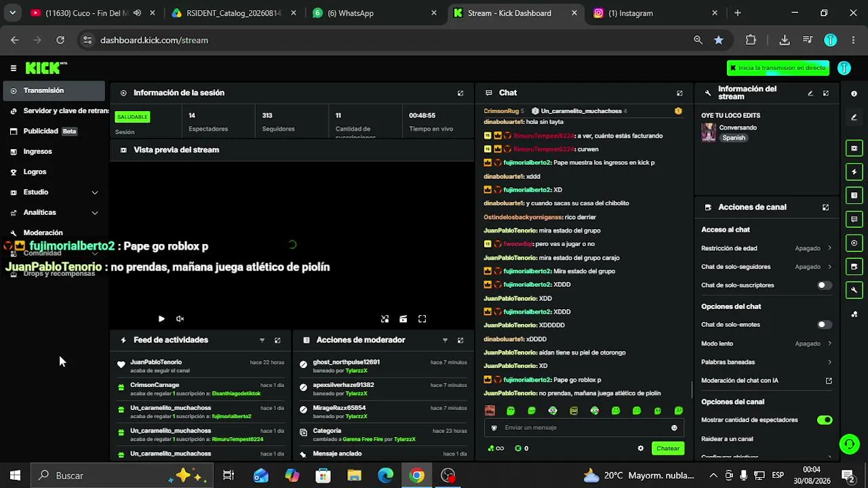
Task: Open chat settings gear icon
Action: pos(640,448)
